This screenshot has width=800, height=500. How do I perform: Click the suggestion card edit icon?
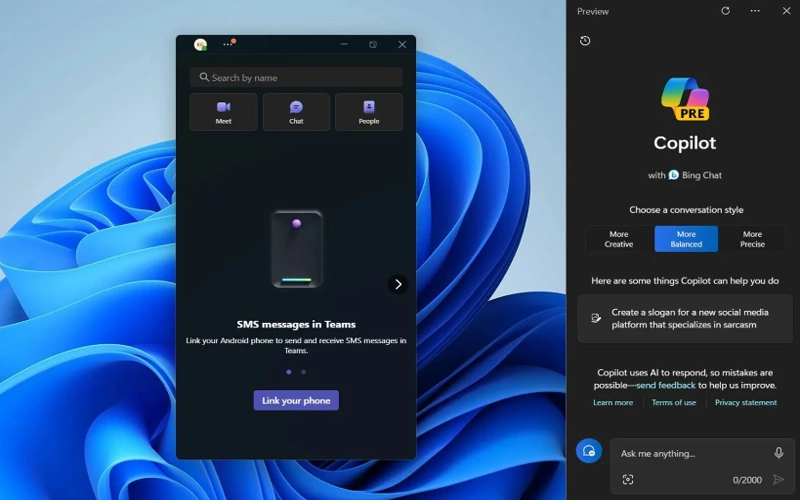(x=595, y=318)
